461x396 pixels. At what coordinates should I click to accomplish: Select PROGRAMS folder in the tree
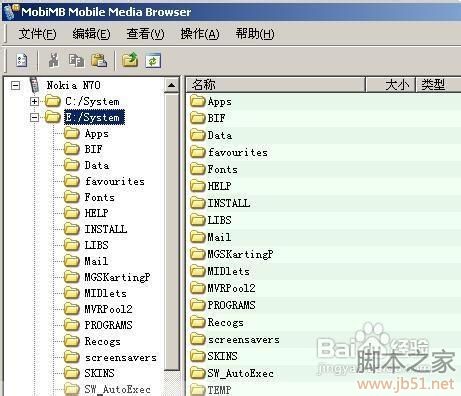point(108,325)
